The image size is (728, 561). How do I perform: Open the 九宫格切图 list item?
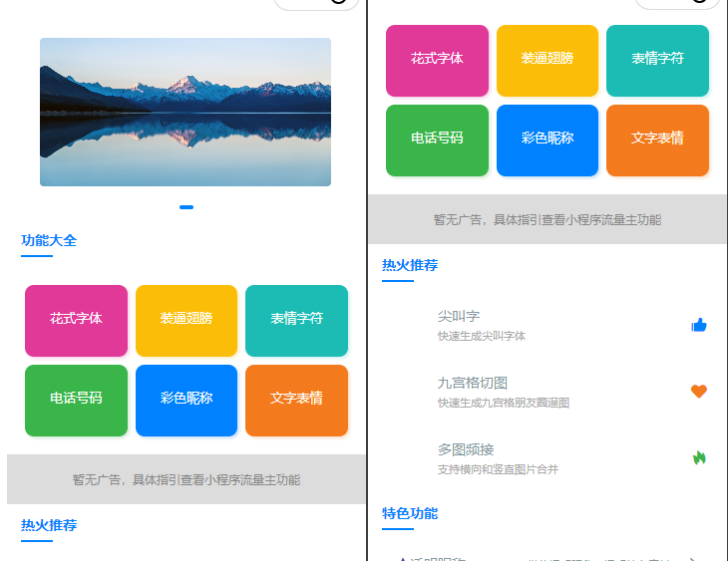[x=546, y=392]
